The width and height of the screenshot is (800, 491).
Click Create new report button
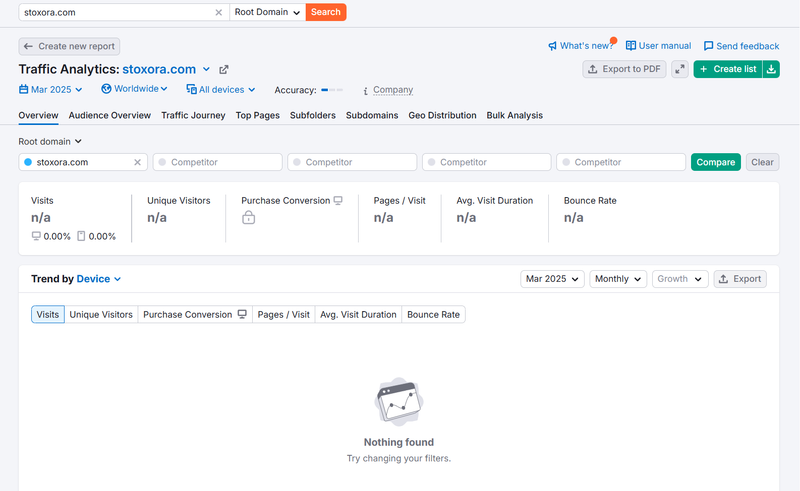pyautogui.click(x=69, y=46)
